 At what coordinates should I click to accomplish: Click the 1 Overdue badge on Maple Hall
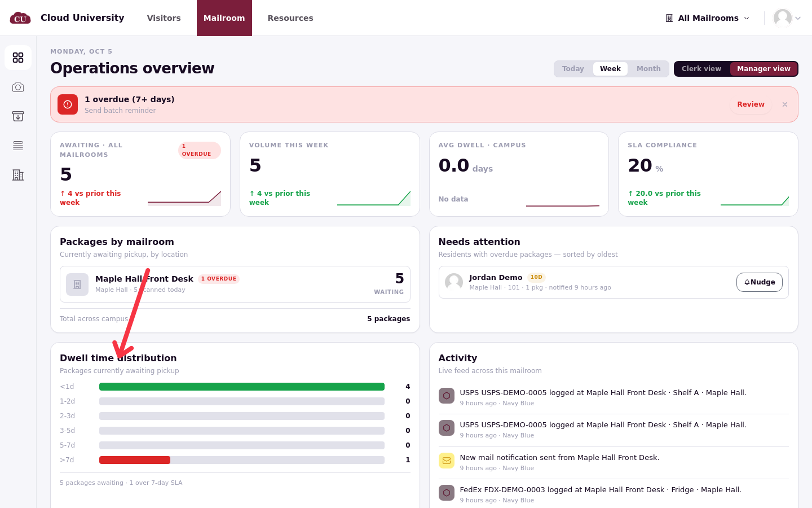(x=219, y=279)
